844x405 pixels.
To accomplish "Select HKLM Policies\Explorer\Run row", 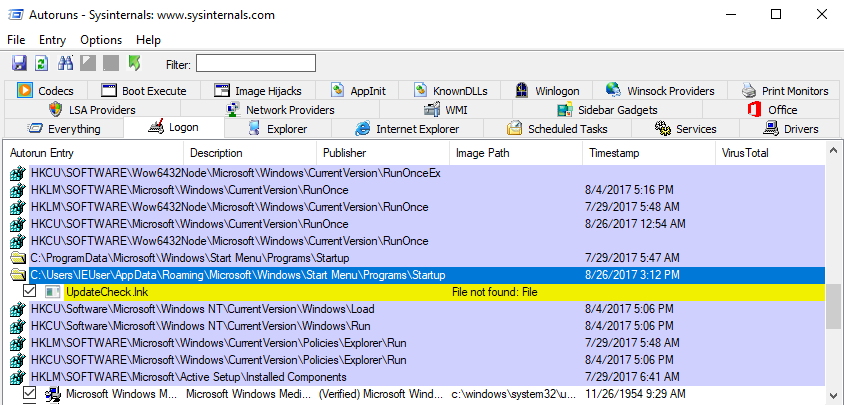I will [x=427, y=343].
